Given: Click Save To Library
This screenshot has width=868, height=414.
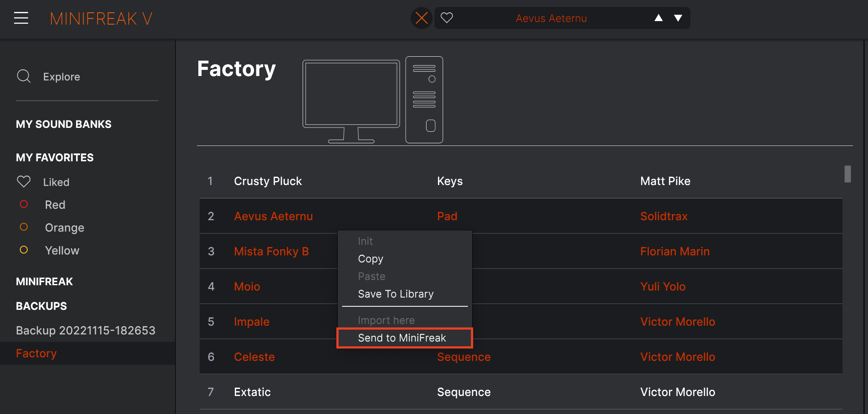Looking at the screenshot, I should (396, 294).
